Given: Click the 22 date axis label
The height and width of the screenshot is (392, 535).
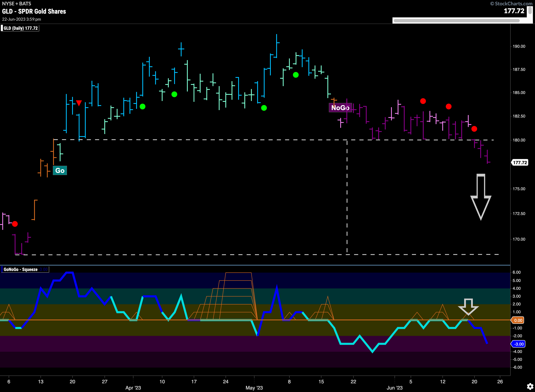Looking at the screenshot, I should coord(353,381).
